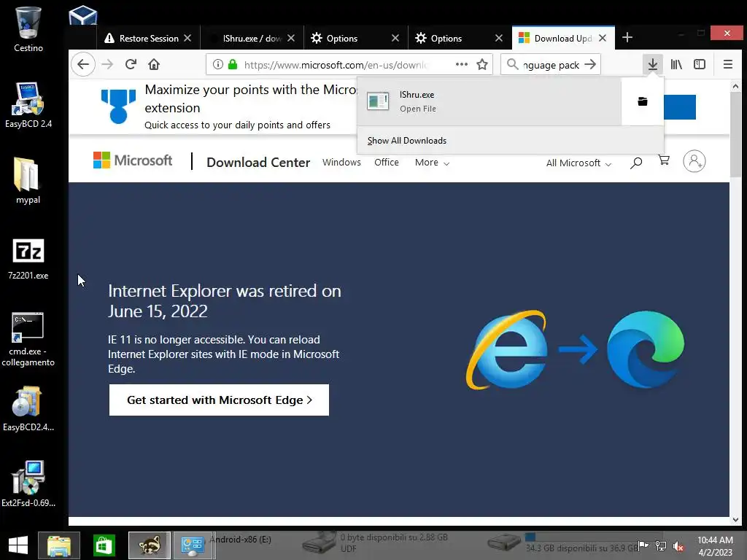
Task: Open the Windows menu in Download Center
Action: (341, 163)
